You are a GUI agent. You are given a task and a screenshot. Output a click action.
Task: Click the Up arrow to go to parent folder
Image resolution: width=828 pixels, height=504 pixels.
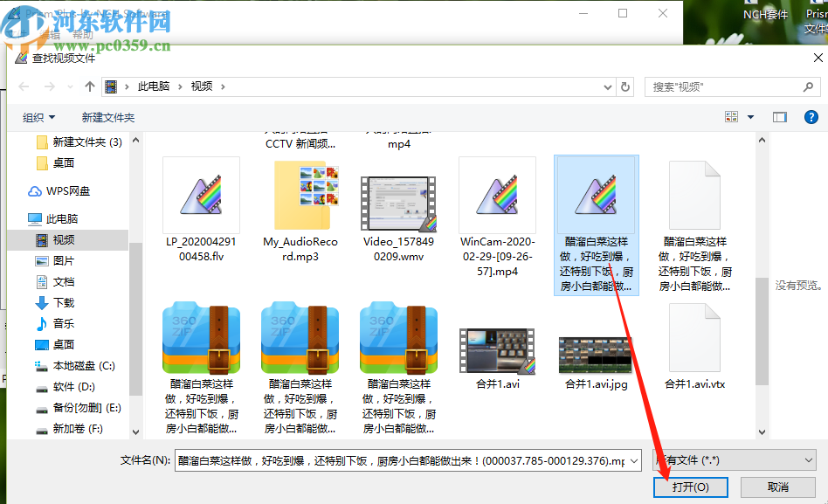[90, 86]
